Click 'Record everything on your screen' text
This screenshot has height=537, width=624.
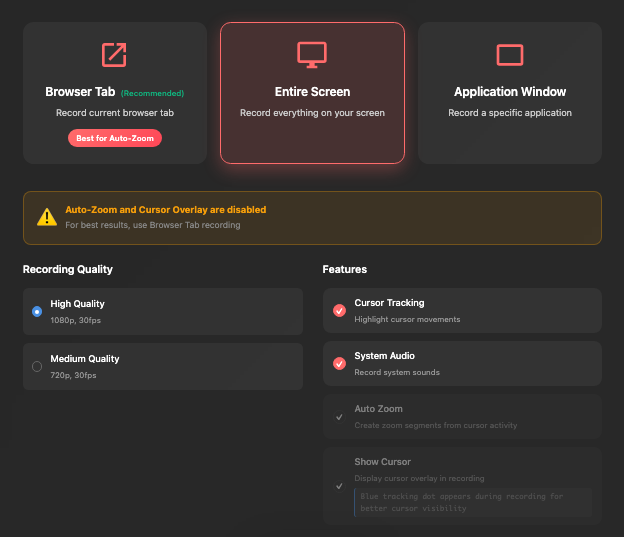tap(312, 113)
